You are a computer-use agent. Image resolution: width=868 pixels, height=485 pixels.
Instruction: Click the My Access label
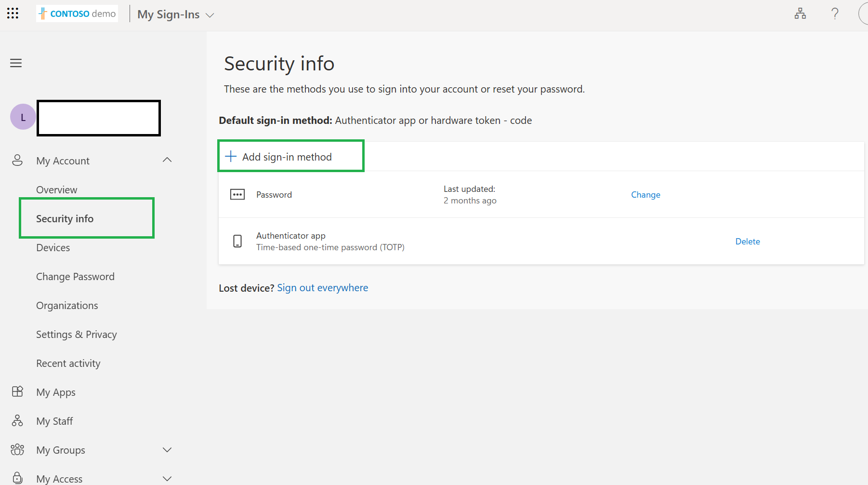pyautogui.click(x=59, y=479)
